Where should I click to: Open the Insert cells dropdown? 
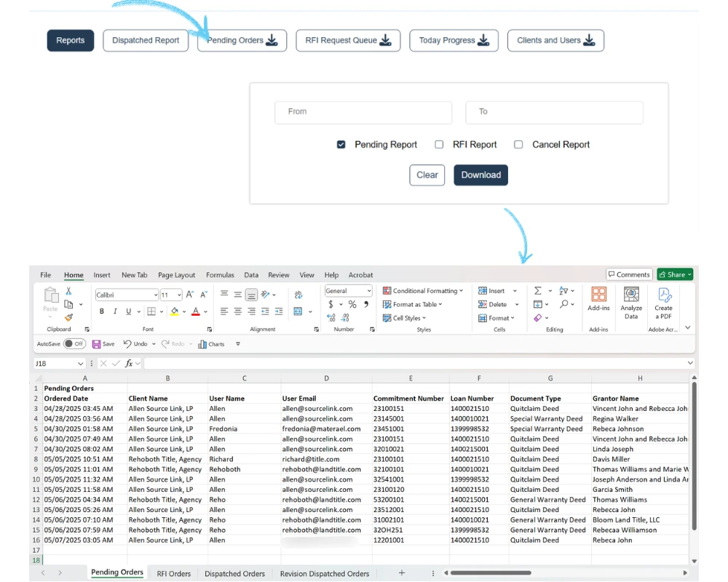[515, 291]
